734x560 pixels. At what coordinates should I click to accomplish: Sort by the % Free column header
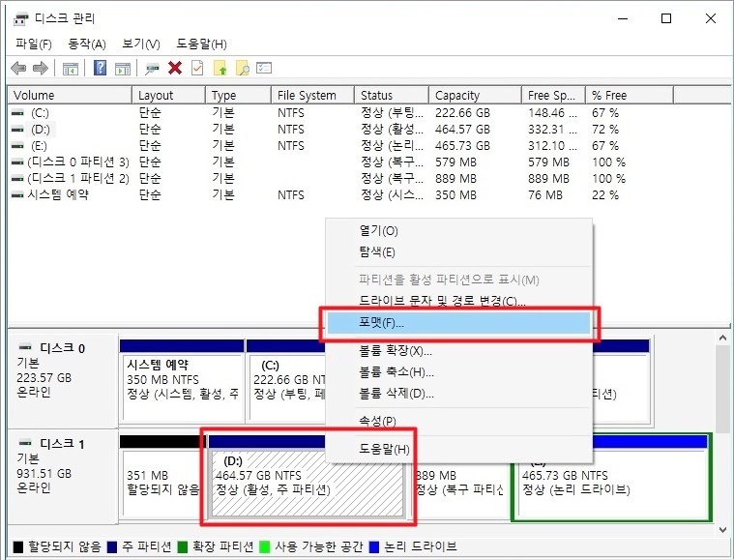[x=630, y=95]
